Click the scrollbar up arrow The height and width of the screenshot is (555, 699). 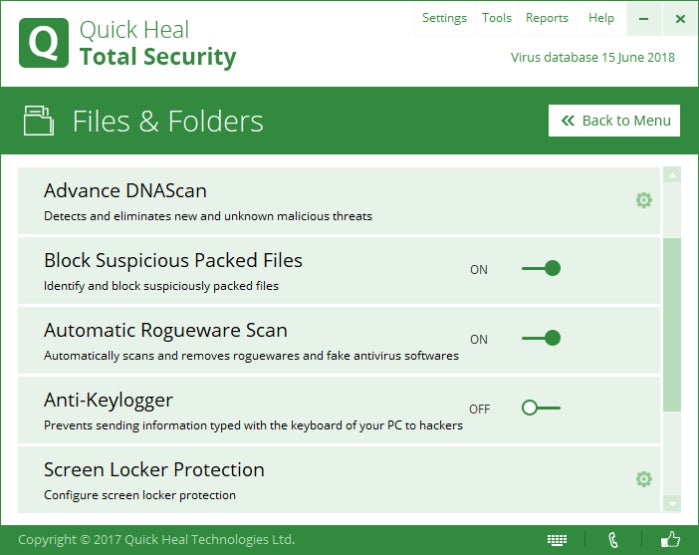[x=672, y=175]
